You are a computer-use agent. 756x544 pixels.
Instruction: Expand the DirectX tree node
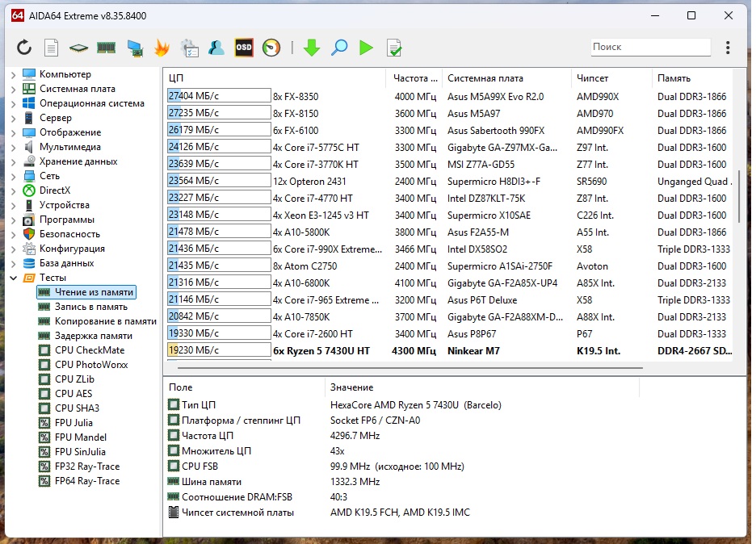pyautogui.click(x=14, y=190)
